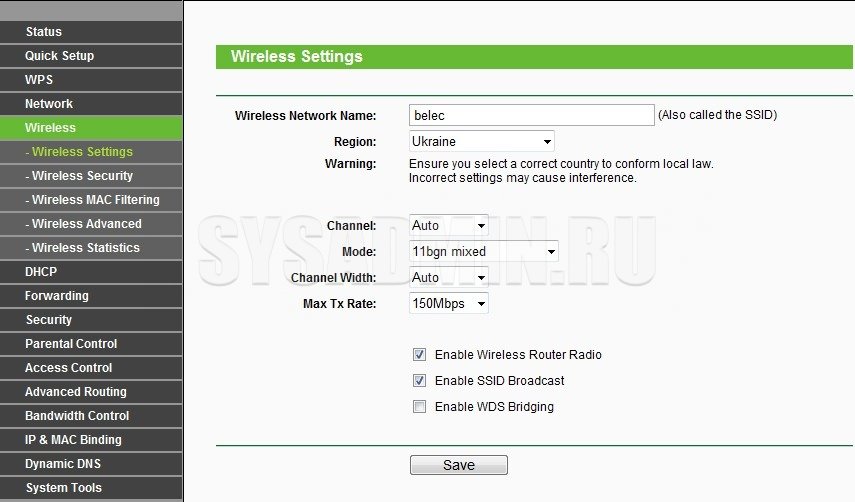Click the Save button
The width and height of the screenshot is (855, 502).
(458, 465)
